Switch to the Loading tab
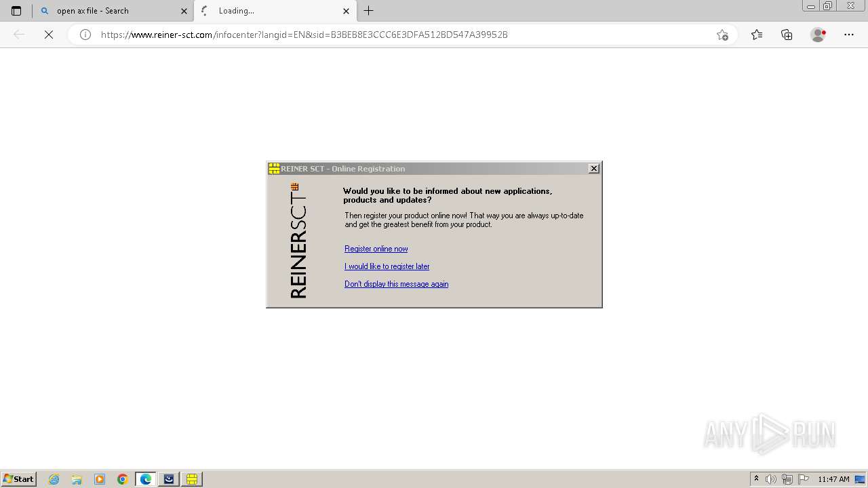 [x=275, y=11]
